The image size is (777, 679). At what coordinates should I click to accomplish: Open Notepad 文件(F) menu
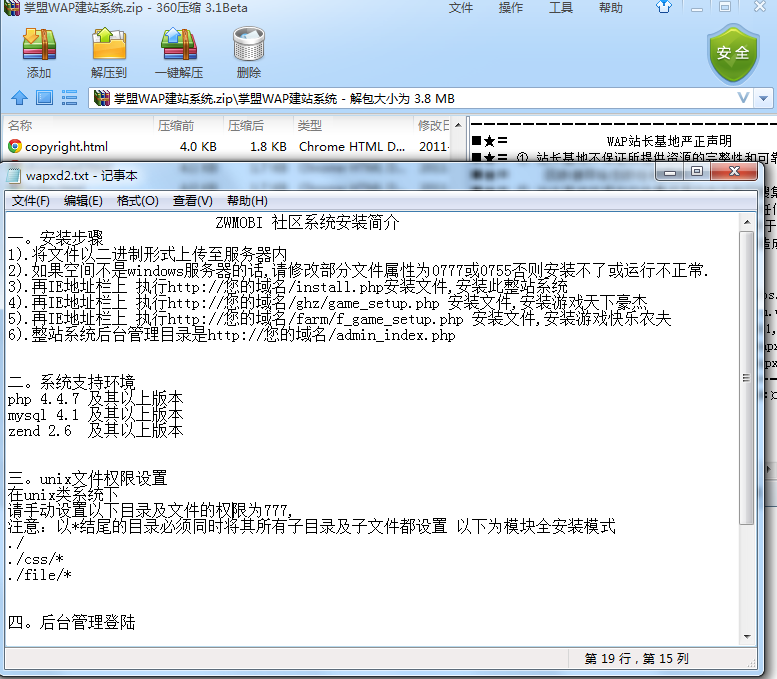coord(31,201)
